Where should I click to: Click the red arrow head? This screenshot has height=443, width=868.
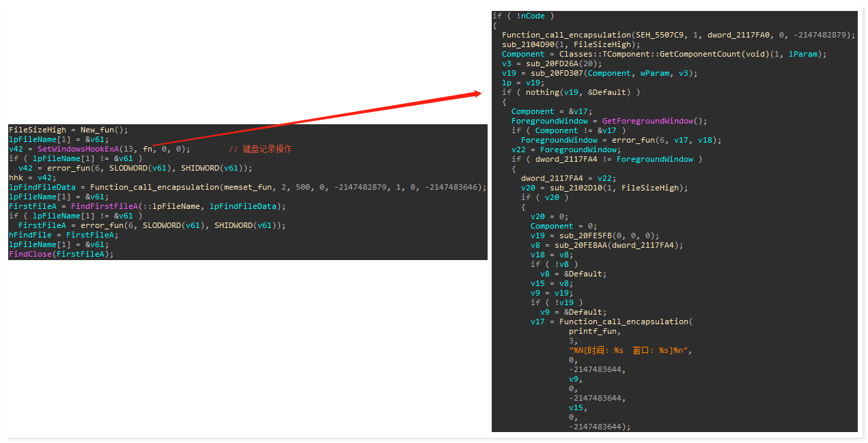click(477, 94)
